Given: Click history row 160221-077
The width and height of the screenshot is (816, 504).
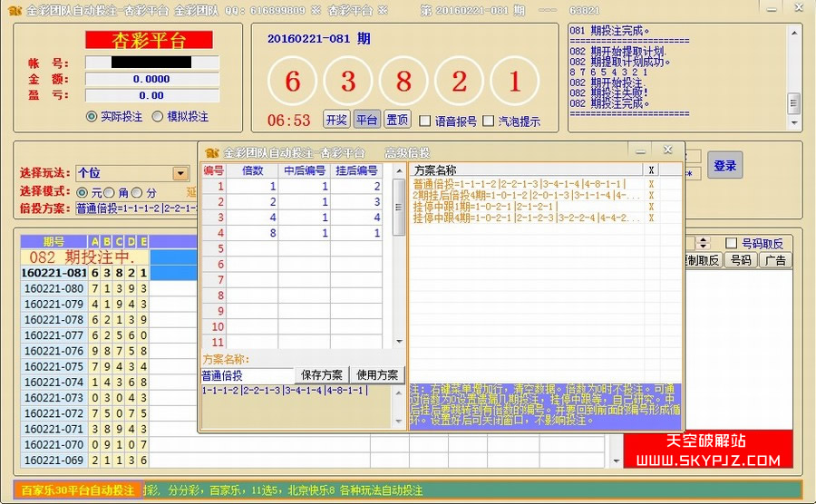Looking at the screenshot, I should [85, 335].
